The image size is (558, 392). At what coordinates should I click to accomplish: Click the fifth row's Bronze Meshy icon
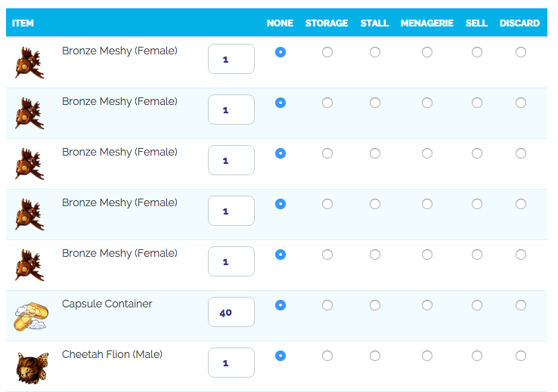tap(29, 265)
